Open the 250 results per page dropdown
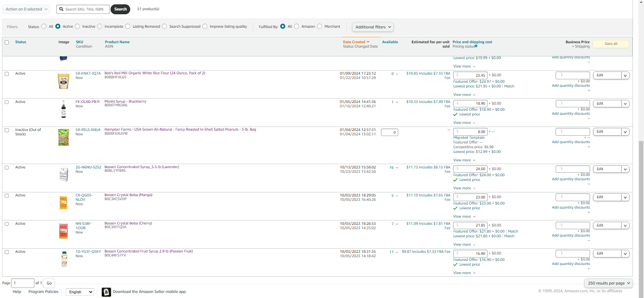644x298 pixels. (609, 283)
